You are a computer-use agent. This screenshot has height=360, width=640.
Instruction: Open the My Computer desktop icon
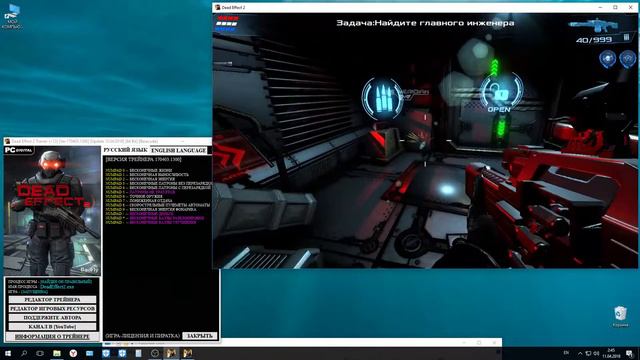click(x=12, y=16)
